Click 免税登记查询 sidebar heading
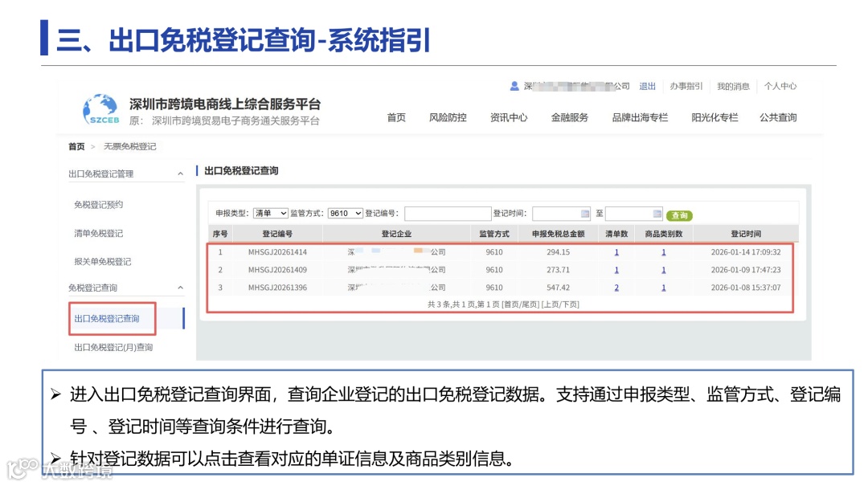 point(92,288)
